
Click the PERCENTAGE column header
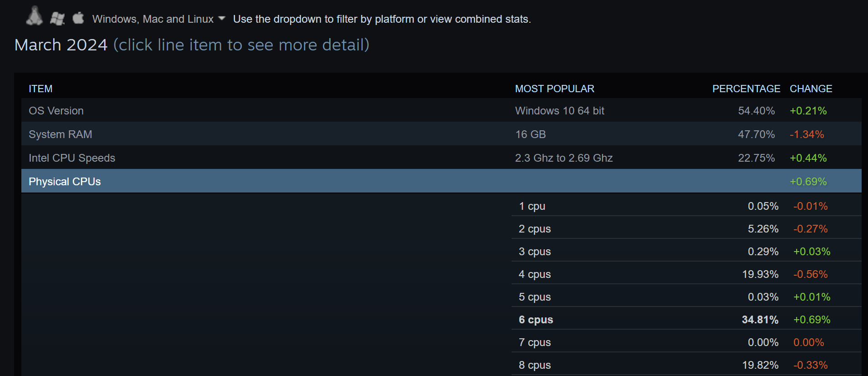tap(746, 89)
